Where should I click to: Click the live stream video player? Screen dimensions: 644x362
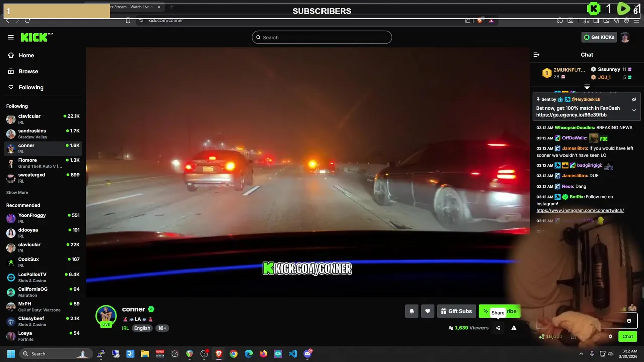tap(307, 171)
